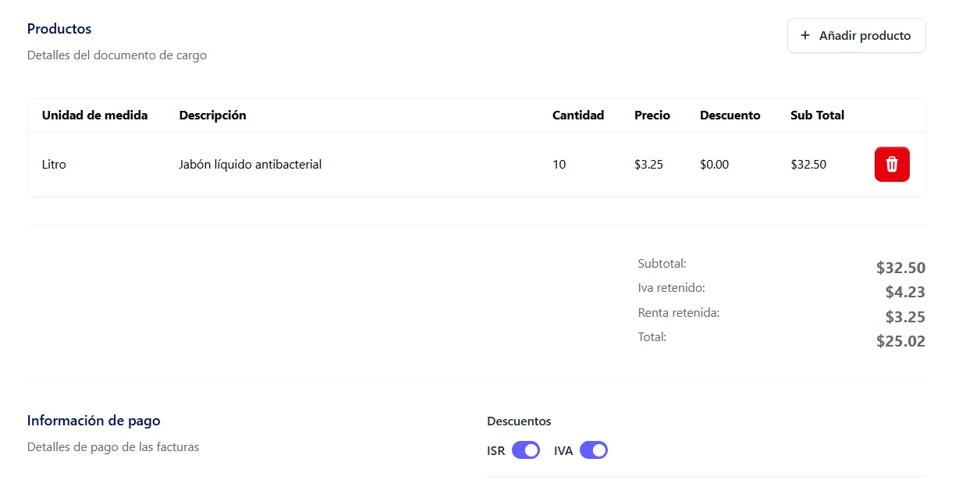This screenshot has height=487, width=980.
Task: Disable the IVA discount switch
Action: pyautogui.click(x=593, y=450)
